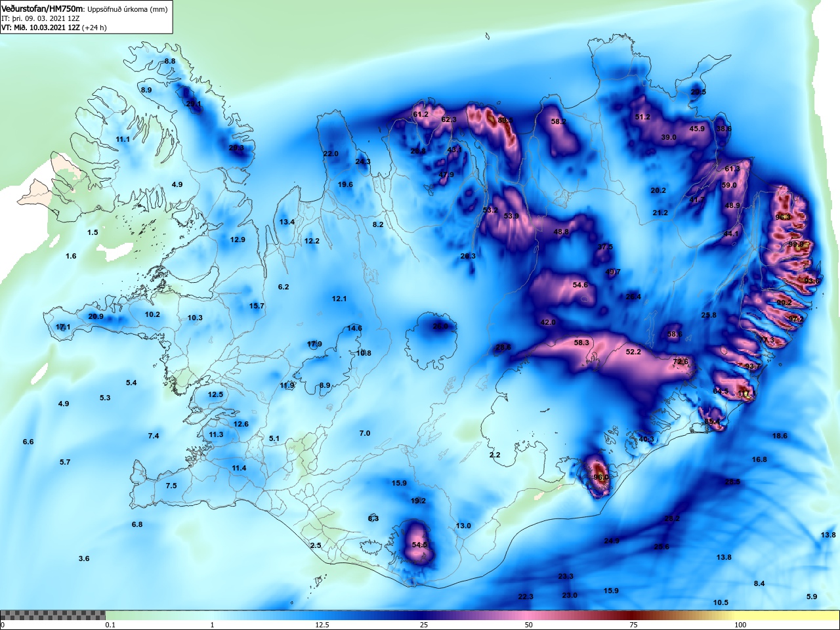This screenshot has width=840, height=630.
Task: Click the precipitation value 1.6
Action: click(71, 256)
